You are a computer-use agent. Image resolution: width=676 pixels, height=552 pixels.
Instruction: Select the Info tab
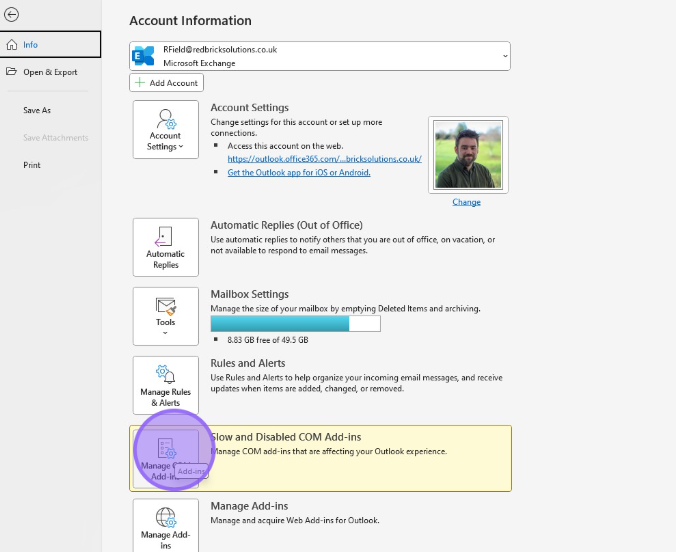pos(50,44)
